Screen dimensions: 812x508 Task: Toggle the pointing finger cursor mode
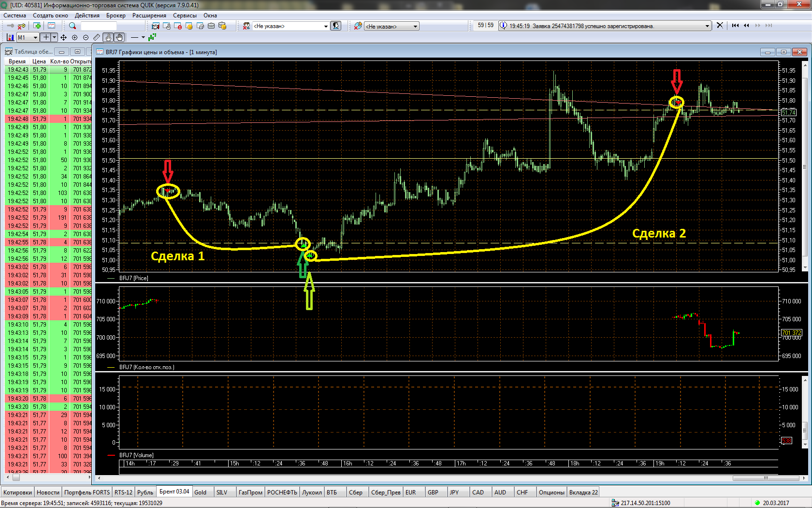click(x=108, y=37)
